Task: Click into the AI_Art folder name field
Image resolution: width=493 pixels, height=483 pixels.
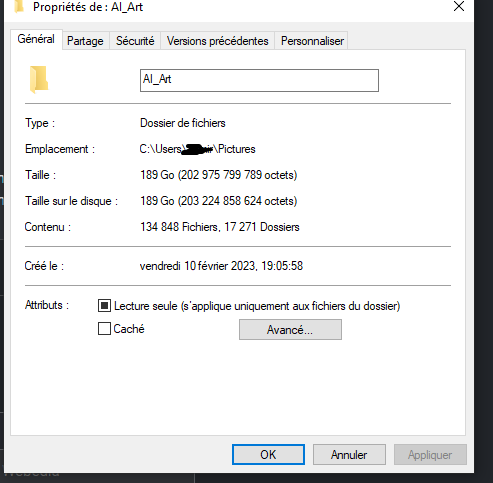Action: coord(259,80)
